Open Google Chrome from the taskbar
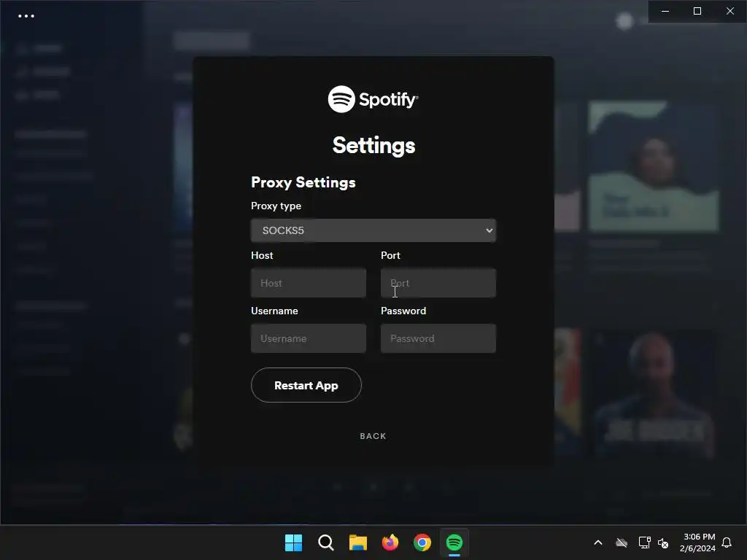 click(422, 542)
